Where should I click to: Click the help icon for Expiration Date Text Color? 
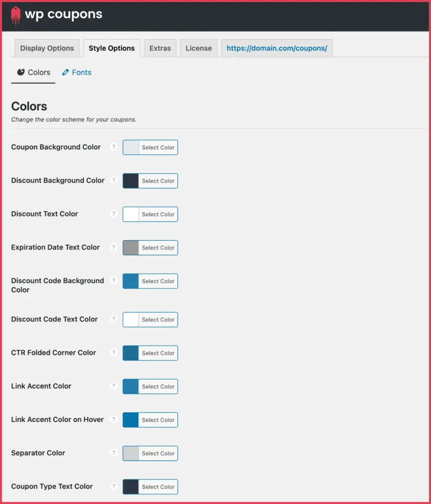point(114,248)
